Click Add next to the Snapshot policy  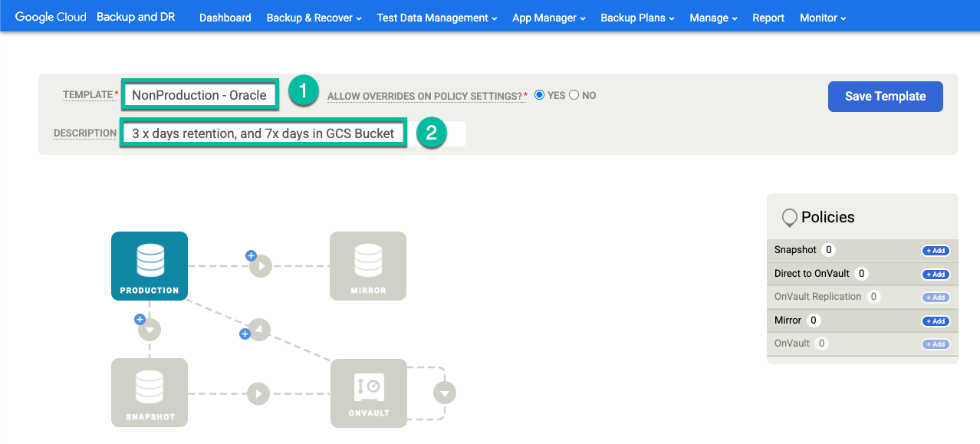(935, 250)
